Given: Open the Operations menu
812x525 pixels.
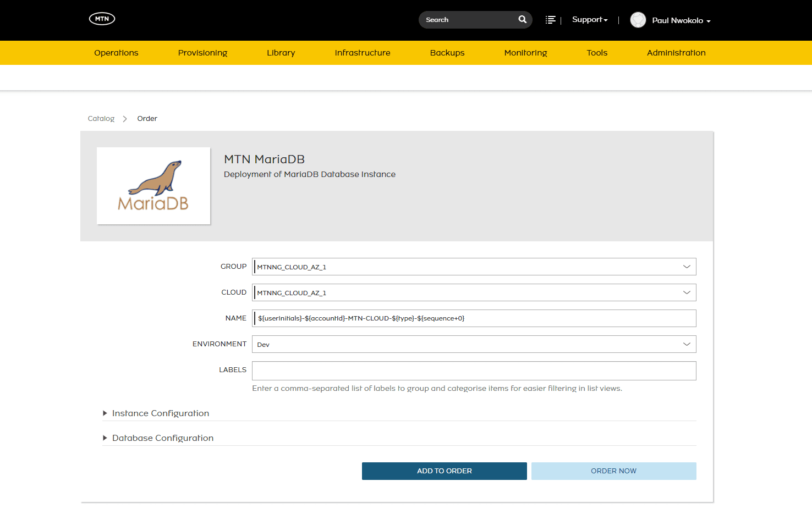Looking at the screenshot, I should coord(116,53).
